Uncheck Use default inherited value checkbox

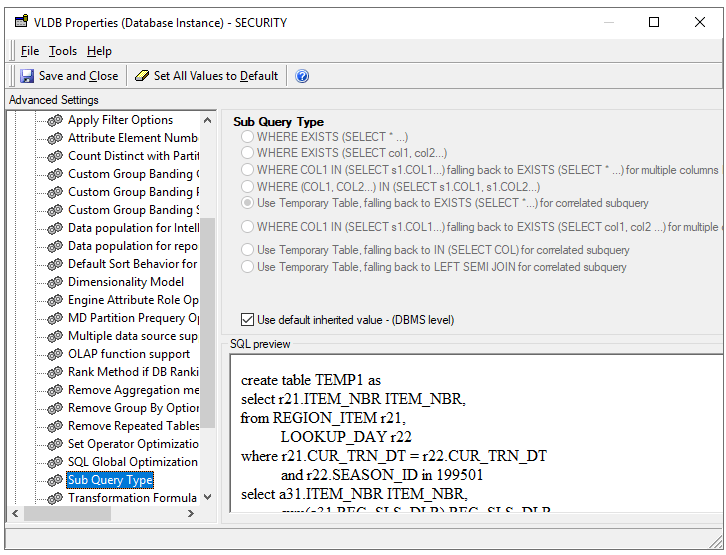coord(247,320)
